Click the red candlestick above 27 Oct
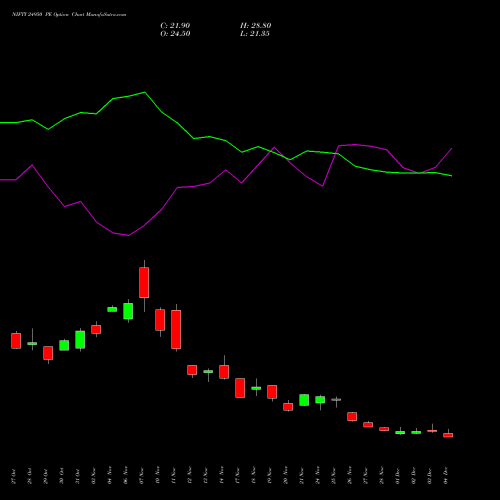The image size is (500, 500). (x=16, y=341)
